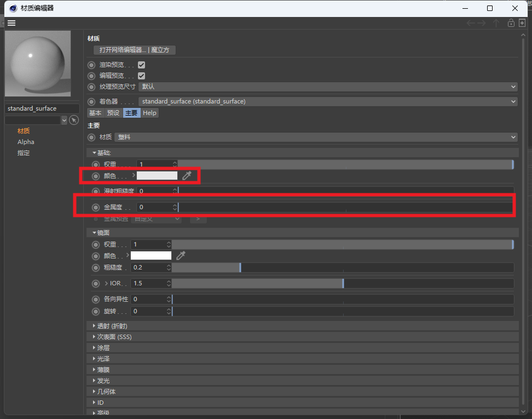The image size is (532, 419).
Task: Collapse the 镜面 section
Action: point(94,232)
